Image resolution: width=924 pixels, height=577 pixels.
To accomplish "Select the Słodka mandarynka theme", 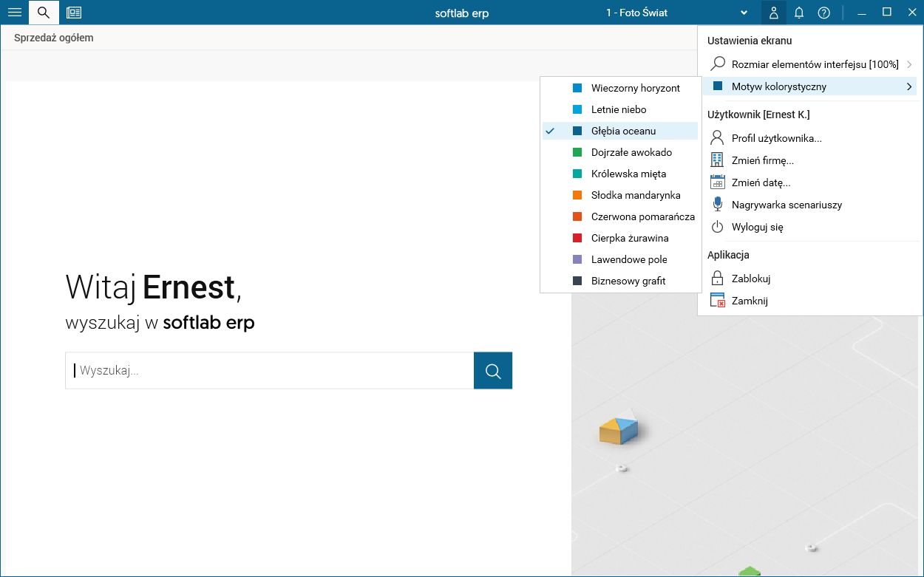I will [619, 195].
